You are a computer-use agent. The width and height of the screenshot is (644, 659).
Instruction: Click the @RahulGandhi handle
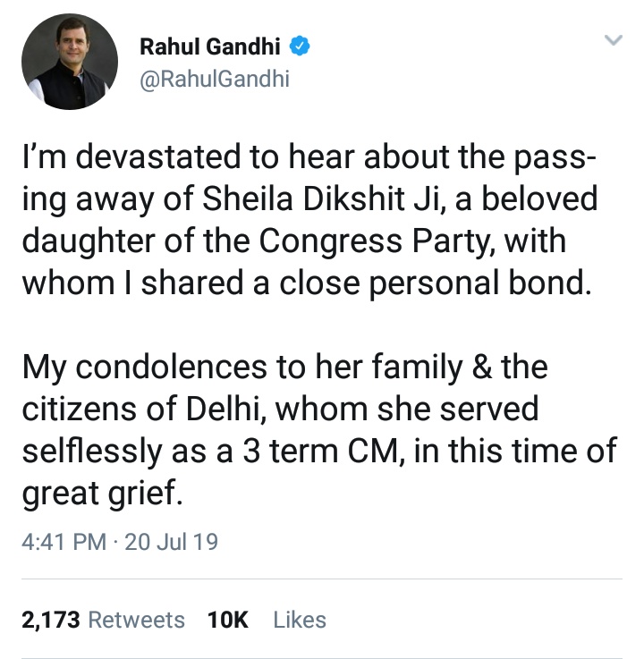(215, 78)
